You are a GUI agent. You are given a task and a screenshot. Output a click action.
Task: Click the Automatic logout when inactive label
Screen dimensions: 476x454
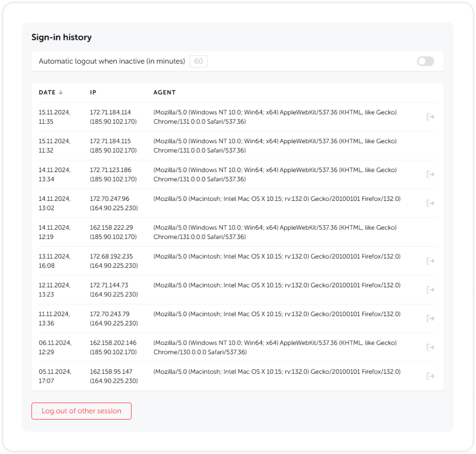tap(112, 61)
